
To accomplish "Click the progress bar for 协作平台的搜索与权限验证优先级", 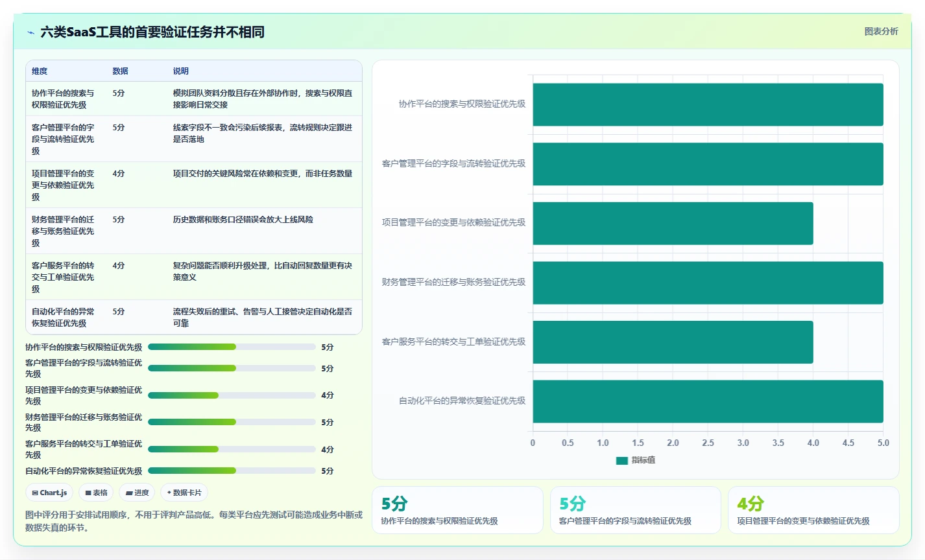I will (232, 347).
